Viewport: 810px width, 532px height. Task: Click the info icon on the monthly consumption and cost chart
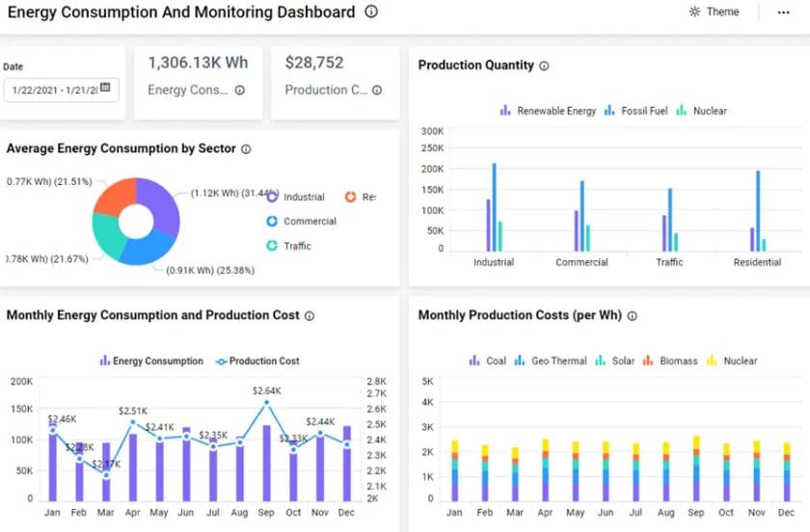pyautogui.click(x=309, y=315)
